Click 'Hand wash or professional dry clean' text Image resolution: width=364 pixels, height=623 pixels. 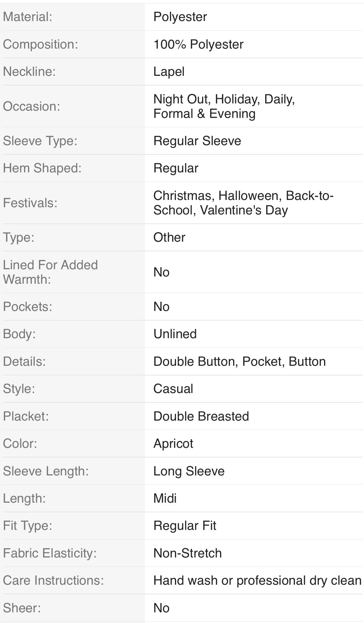[257, 581]
